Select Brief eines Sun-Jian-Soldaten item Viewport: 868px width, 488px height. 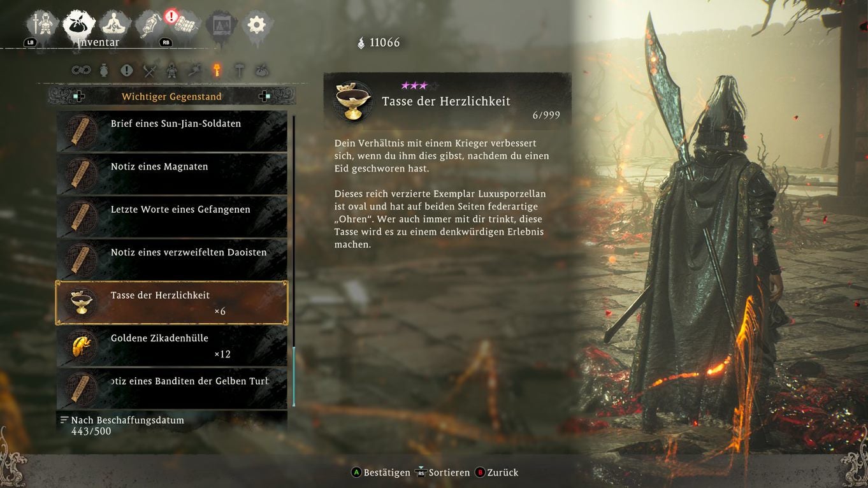[x=172, y=131]
